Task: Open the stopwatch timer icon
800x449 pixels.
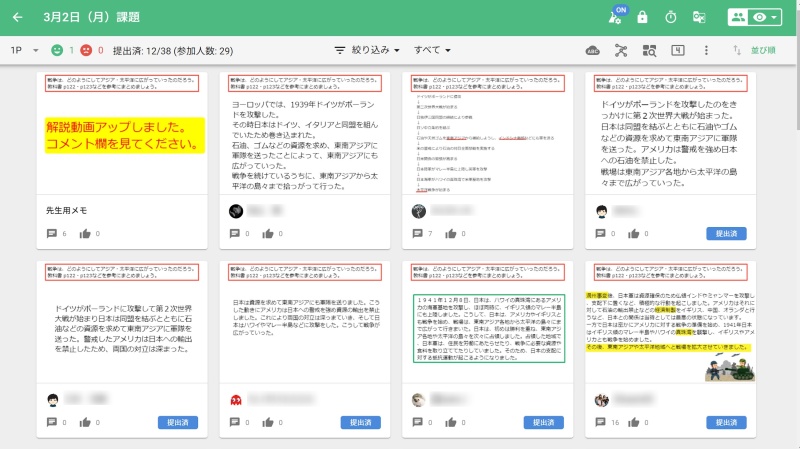Action: (x=670, y=18)
